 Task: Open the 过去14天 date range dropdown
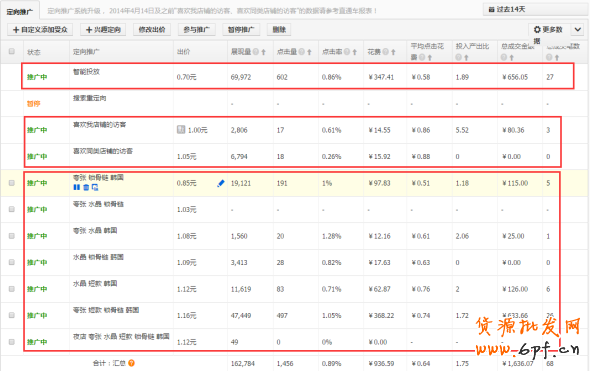tap(536, 9)
